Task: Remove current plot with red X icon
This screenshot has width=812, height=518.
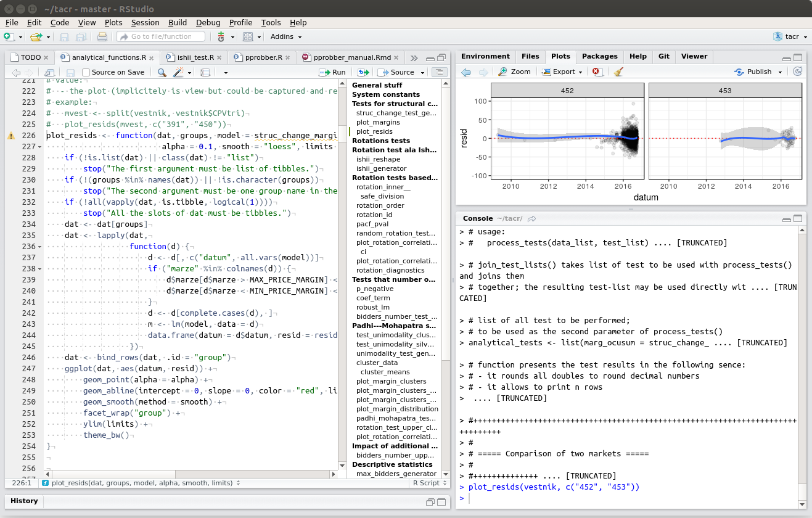Action: point(596,72)
